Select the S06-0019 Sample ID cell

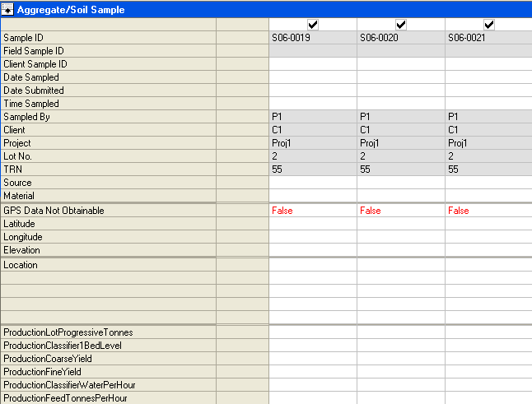point(312,38)
